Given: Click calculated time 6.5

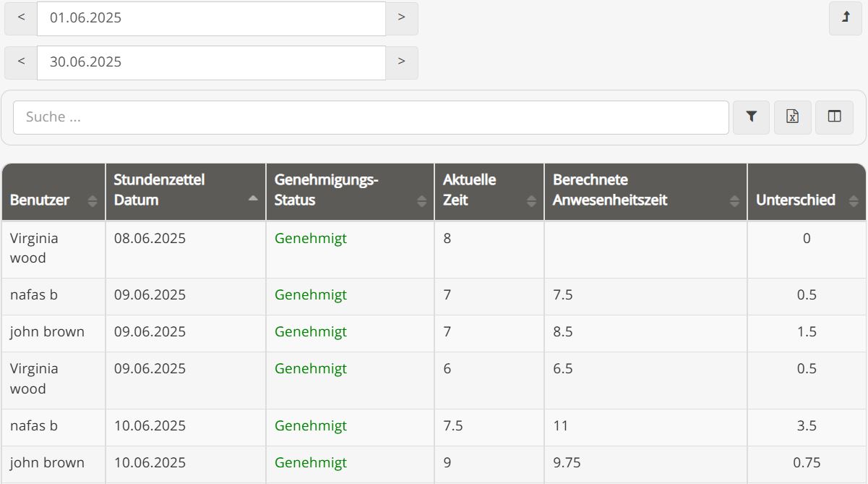Looking at the screenshot, I should coord(563,368).
